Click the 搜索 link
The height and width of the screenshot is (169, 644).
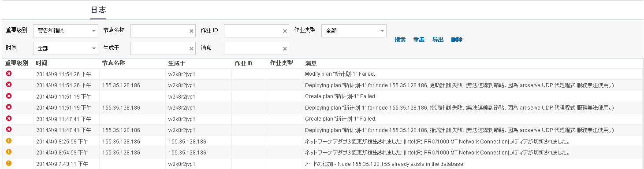pyautogui.click(x=400, y=40)
